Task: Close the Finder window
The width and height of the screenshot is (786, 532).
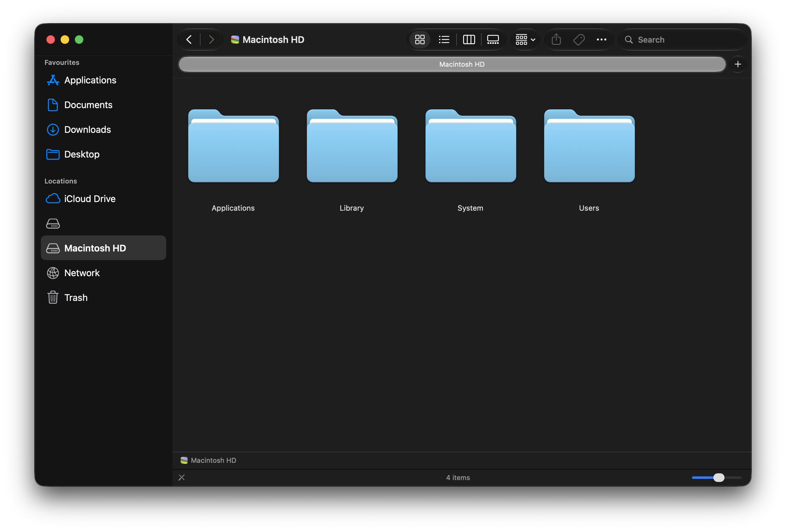Action: 51,40
